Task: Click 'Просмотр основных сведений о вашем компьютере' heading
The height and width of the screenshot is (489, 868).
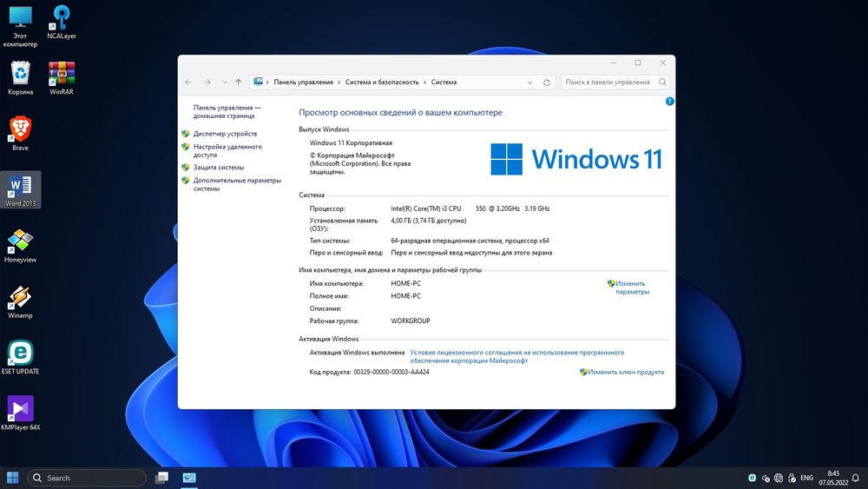Action: [x=400, y=112]
